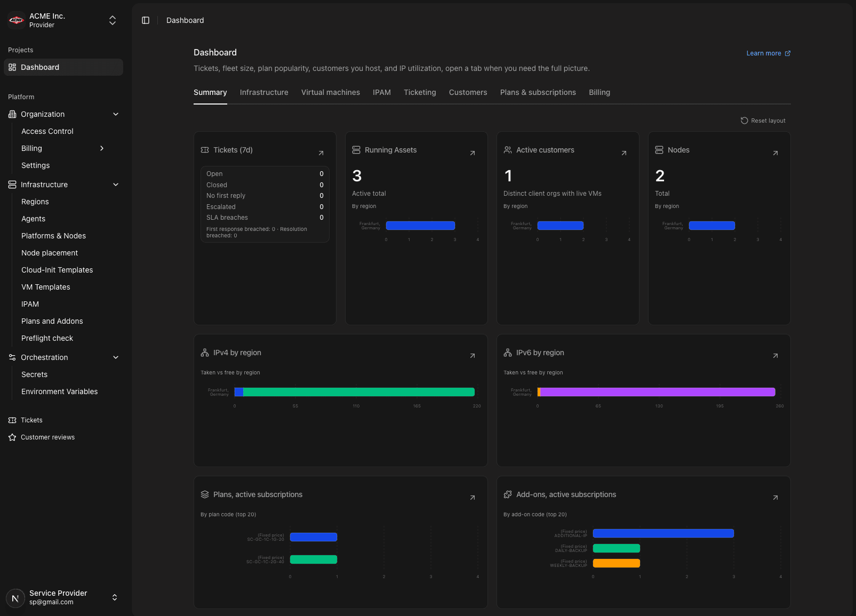856x616 pixels.
Task: Click the Tickets (7d) card ticket icon
Action: coord(205,150)
